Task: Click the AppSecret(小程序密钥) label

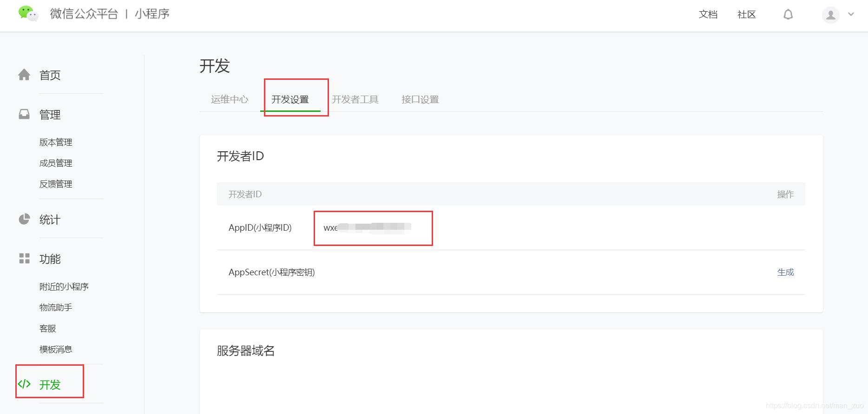Action: tap(272, 272)
